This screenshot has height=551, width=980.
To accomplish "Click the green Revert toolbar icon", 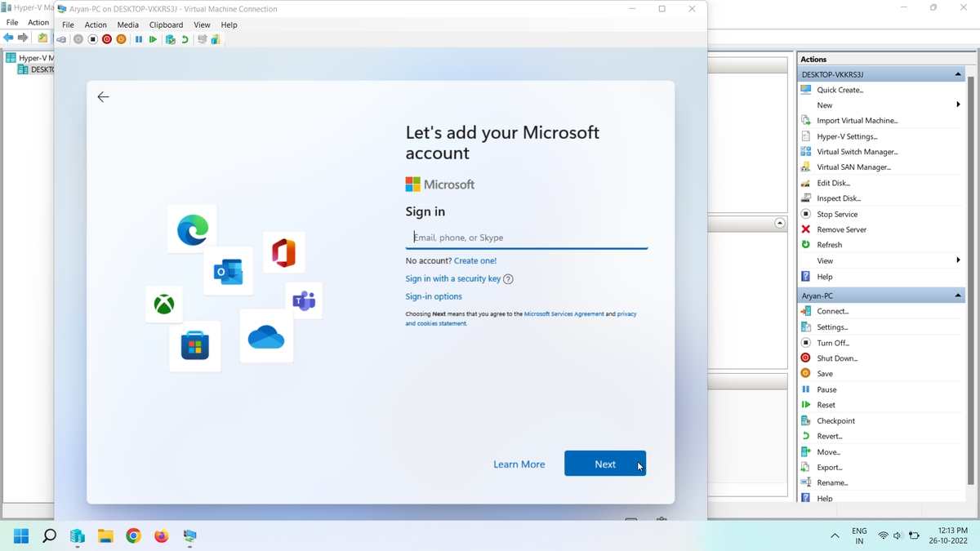I will (185, 39).
